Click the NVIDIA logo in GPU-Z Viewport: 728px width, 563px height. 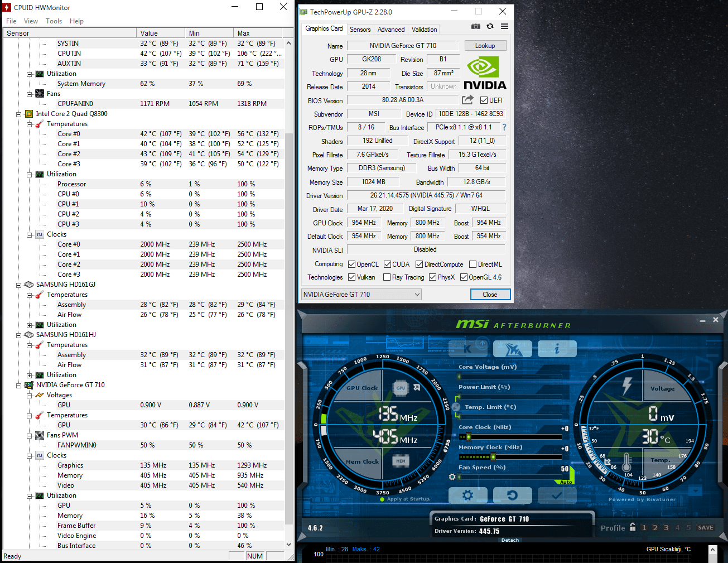pyautogui.click(x=485, y=73)
